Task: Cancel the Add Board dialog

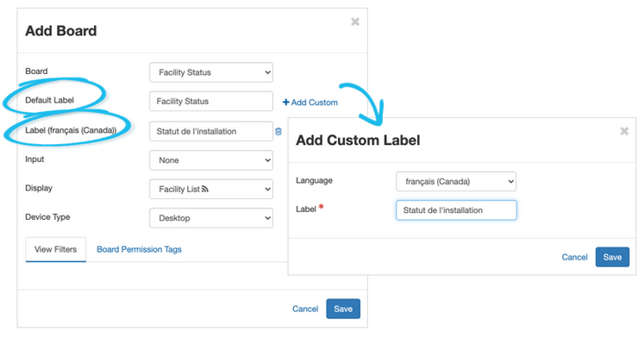Action: point(305,309)
